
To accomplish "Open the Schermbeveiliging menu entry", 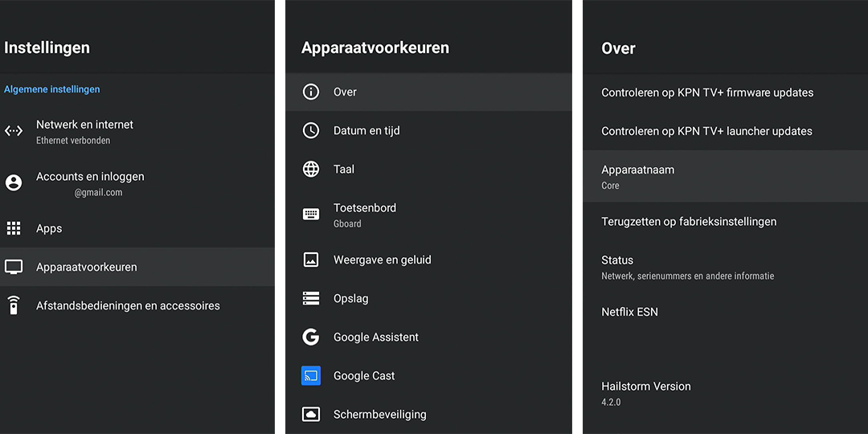I will click(428, 414).
